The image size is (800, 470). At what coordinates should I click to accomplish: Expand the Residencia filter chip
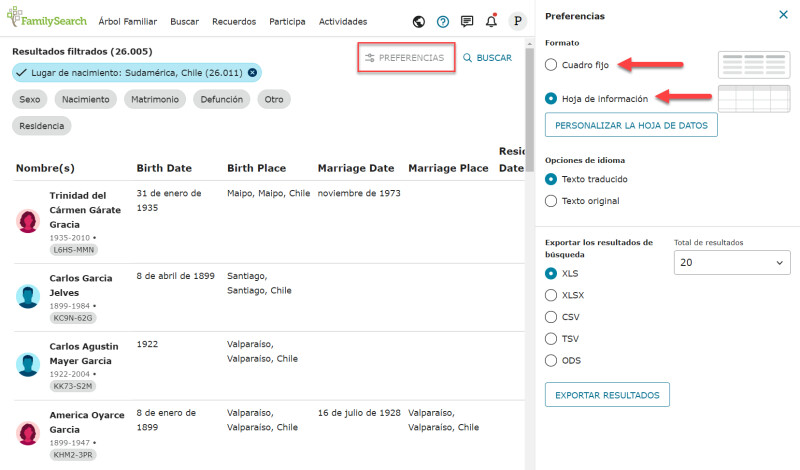click(42, 126)
